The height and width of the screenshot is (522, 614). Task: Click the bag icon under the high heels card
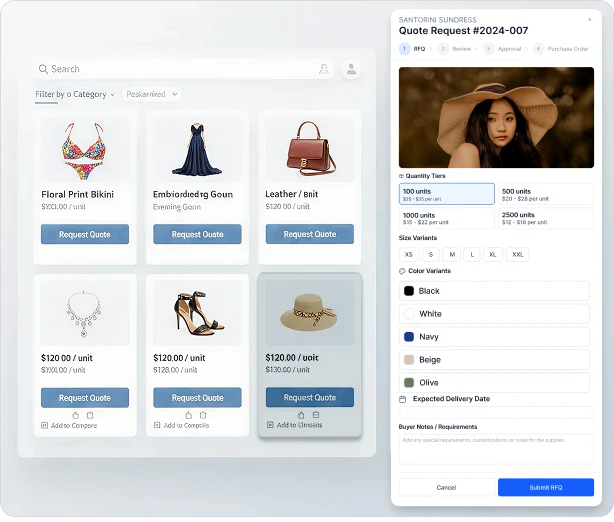(x=187, y=415)
